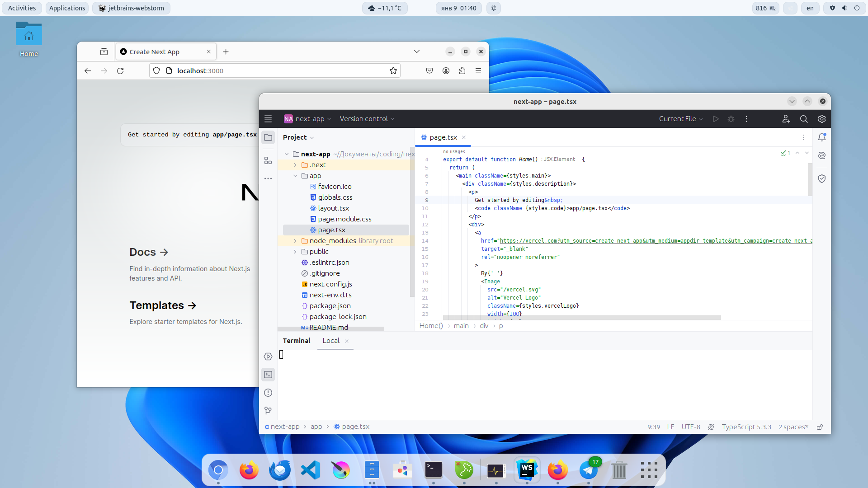868x488 pixels.
Task: Open the Structure tool window icon
Action: pyautogui.click(x=268, y=160)
